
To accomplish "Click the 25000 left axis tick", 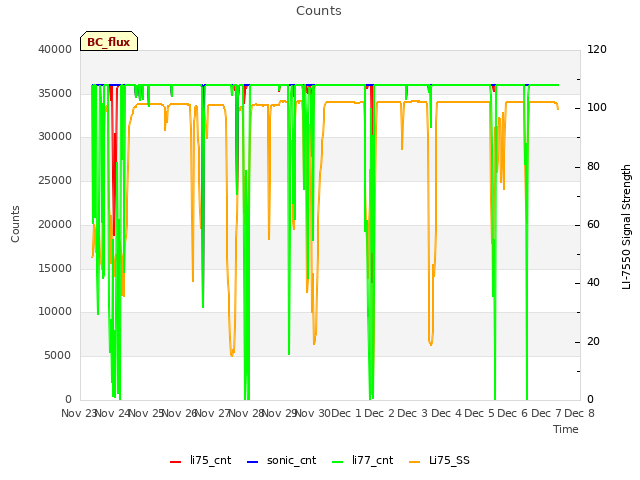I will (x=55, y=180).
